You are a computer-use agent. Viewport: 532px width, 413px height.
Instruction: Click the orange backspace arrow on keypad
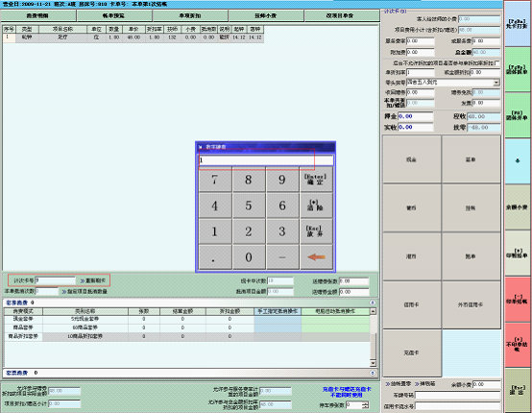pyautogui.click(x=316, y=257)
